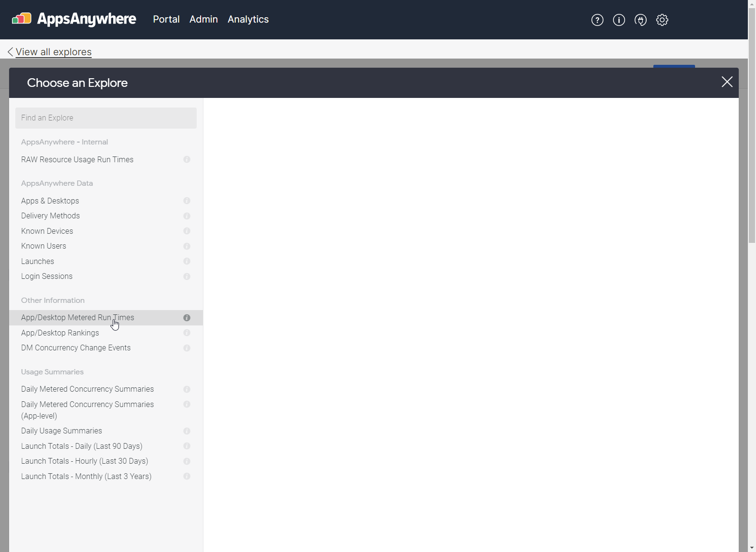
Task: Click the View all explores link
Action: click(x=53, y=52)
